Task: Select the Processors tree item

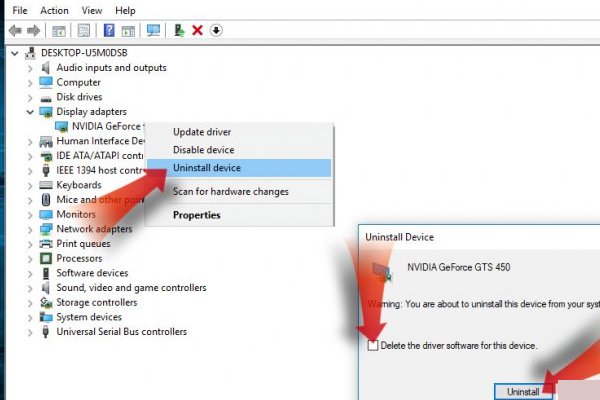Action: 79,258
